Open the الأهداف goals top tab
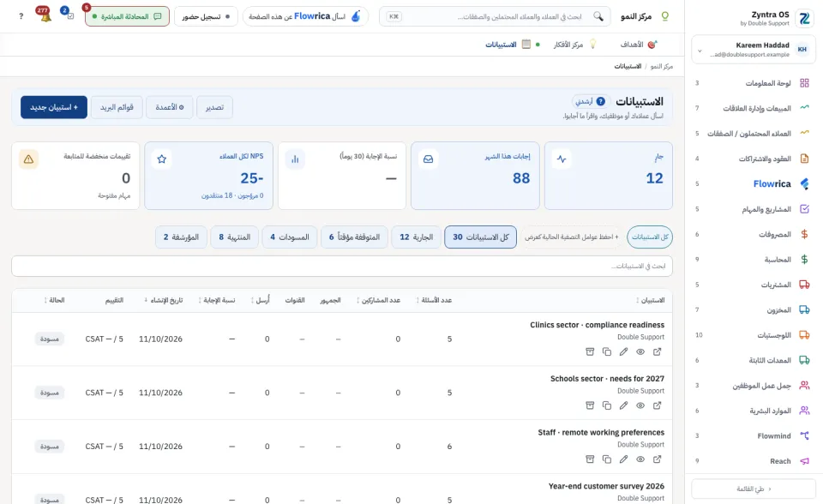The image size is (823, 504). [638, 45]
